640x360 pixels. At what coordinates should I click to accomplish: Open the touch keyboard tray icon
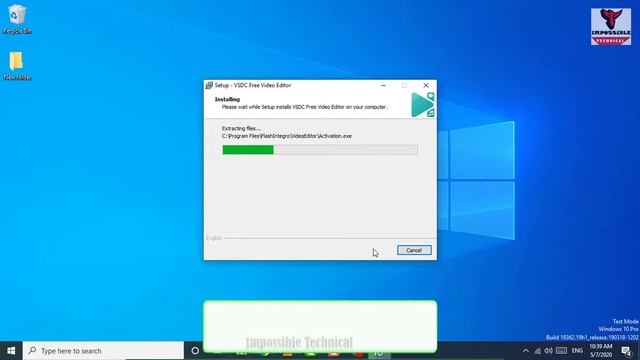pos(561,351)
